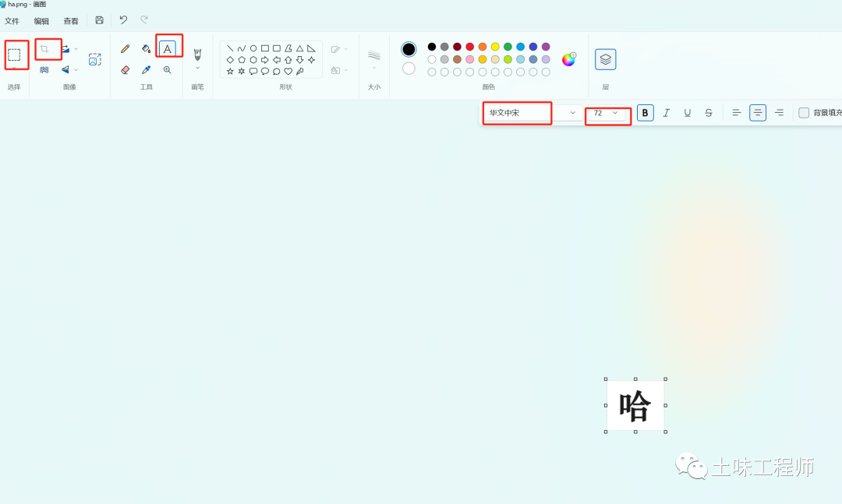Open the 文件 menu
This screenshot has height=504, width=842.
(x=12, y=20)
